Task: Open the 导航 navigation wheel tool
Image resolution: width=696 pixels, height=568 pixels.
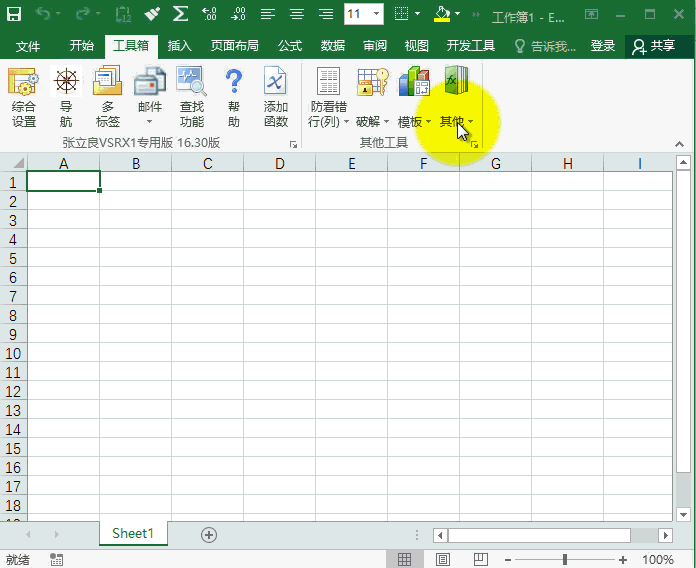Action: tap(66, 98)
